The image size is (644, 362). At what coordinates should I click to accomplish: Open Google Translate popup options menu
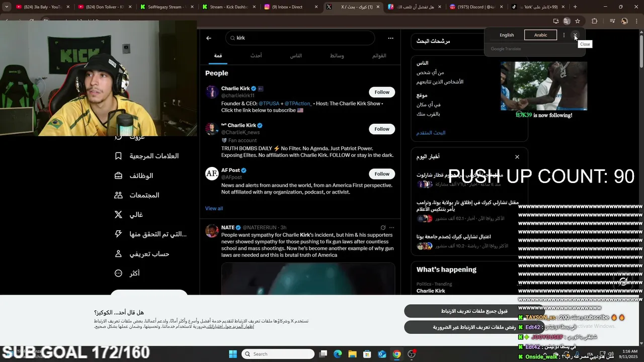coord(564,35)
